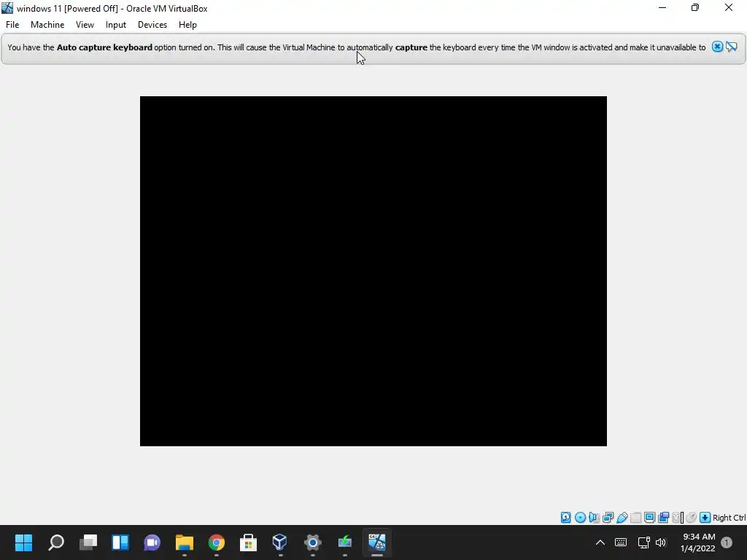
Task: Click the Right Ctrl host key label
Action: [x=729, y=518]
